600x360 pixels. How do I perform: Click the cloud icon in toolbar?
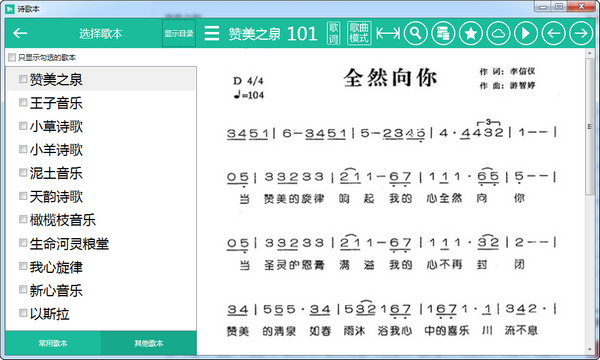(498, 33)
